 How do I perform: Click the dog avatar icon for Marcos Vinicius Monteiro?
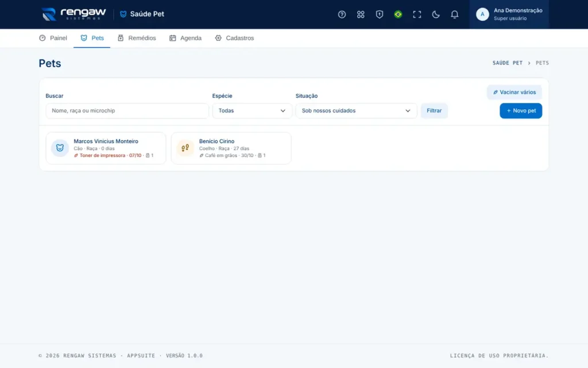click(60, 148)
